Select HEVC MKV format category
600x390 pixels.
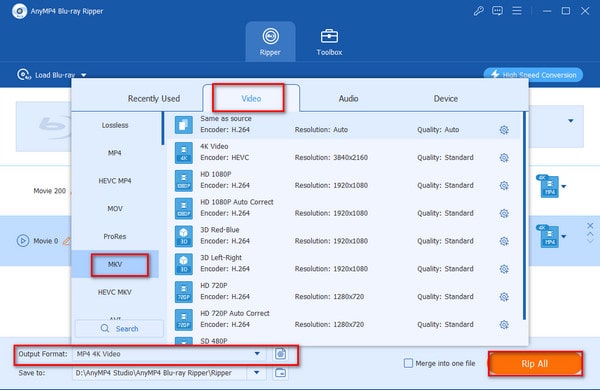coord(115,292)
